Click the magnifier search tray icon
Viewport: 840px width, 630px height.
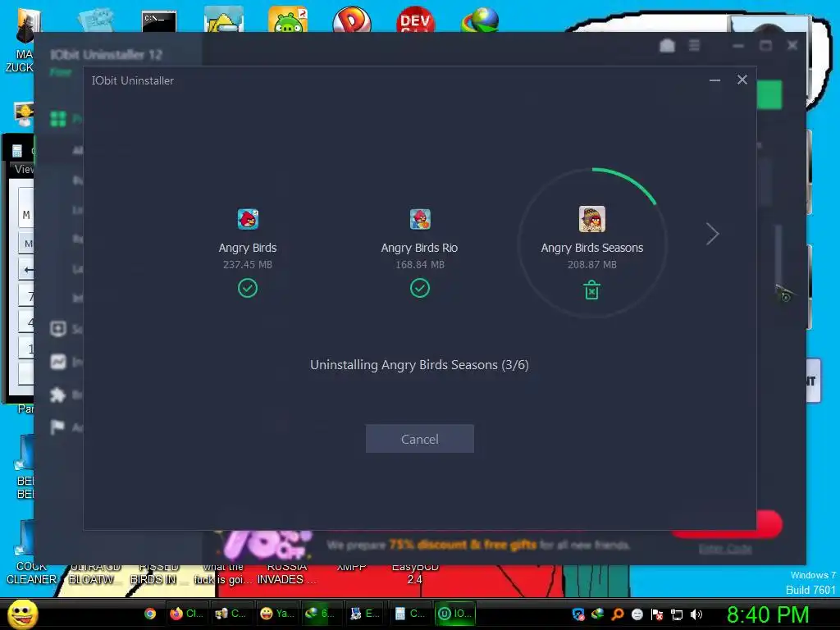pos(618,614)
